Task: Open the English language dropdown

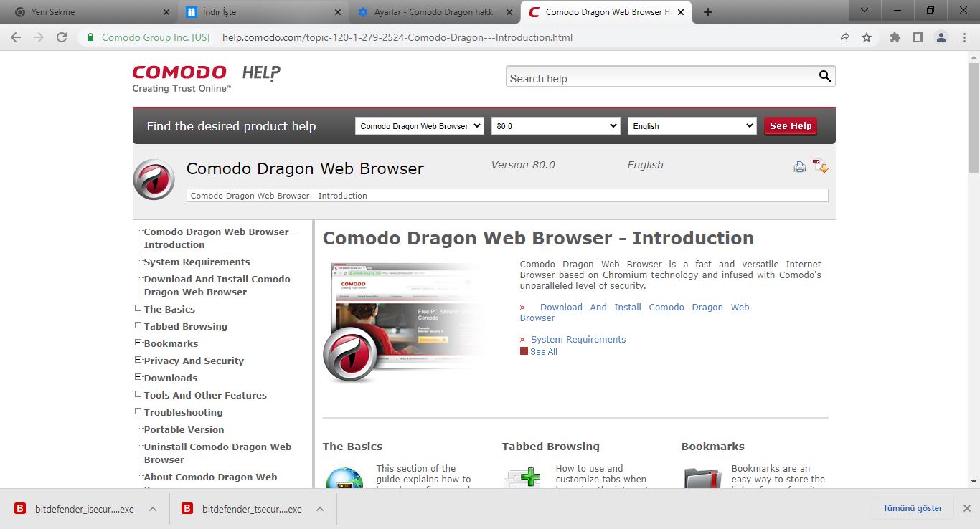Action: click(692, 125)
